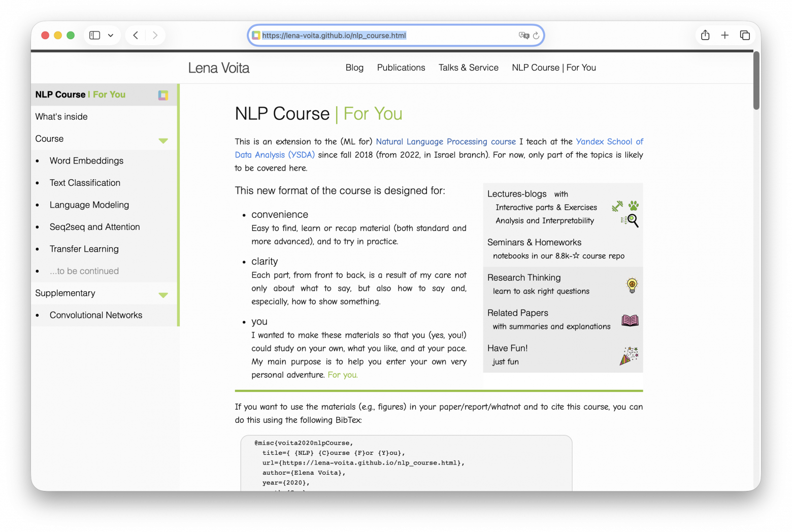This screenshot has width=792, height=532.
Task: Click the open book Related Papers icon
Action: [x=630, y=320]
